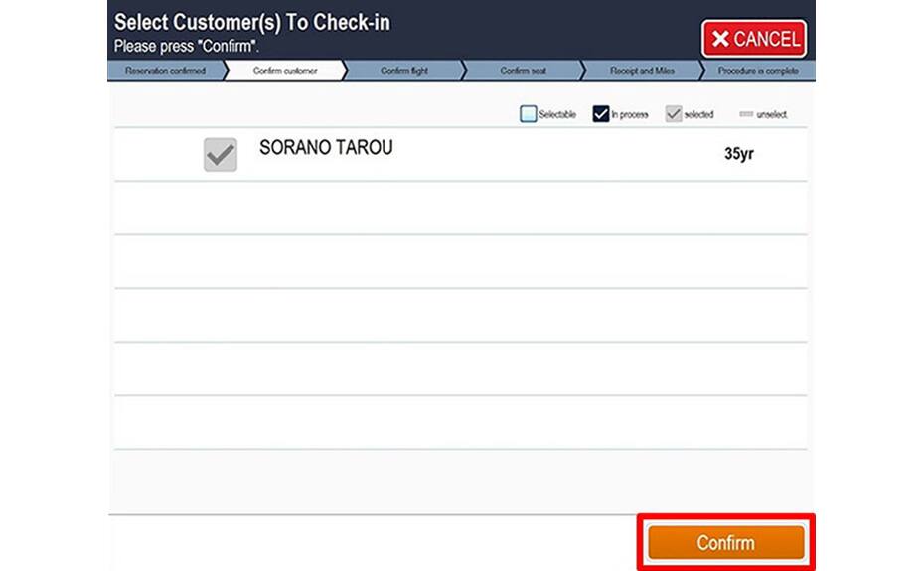Viewport: 924px width, 571px height.
Task: Click the empty Selectable legend checkbox icon
Action: [528, 114]
